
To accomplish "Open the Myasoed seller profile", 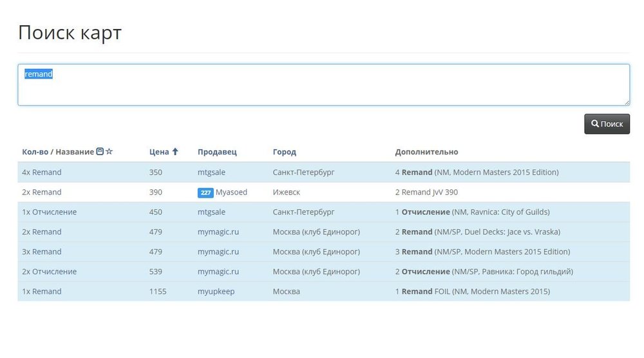I will tap(231, 193).
